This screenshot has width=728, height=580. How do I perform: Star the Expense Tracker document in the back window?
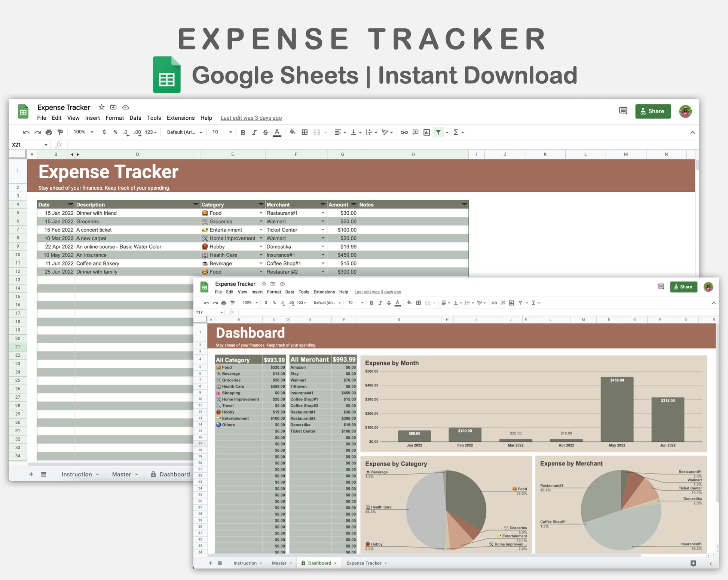click(101, 107)
